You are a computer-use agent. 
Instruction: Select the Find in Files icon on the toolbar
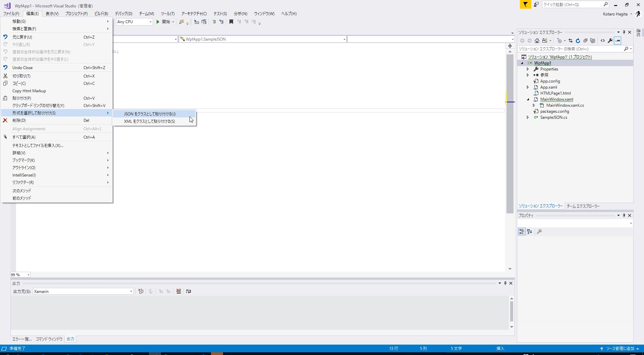(x=181, y=22)
